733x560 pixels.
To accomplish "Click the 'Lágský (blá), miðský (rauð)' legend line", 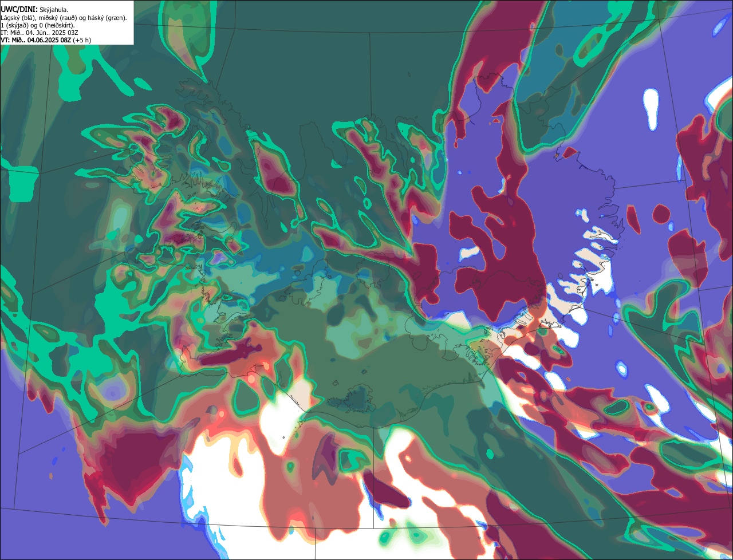I will click(64, 18).
